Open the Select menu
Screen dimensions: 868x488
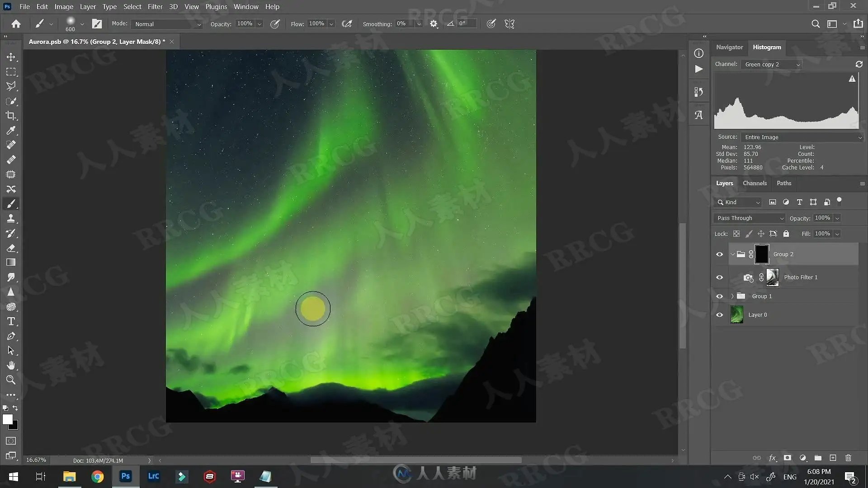coord(132,7)
